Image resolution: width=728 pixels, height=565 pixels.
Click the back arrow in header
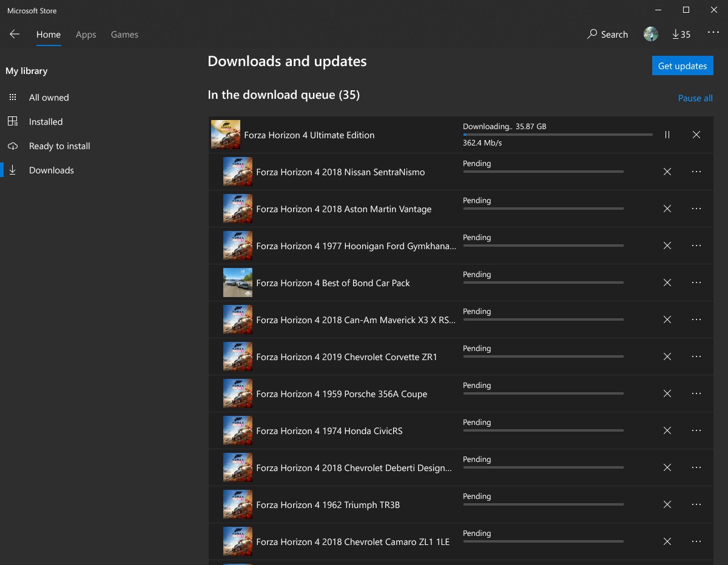pyautogui.click(x=15, y=35)
